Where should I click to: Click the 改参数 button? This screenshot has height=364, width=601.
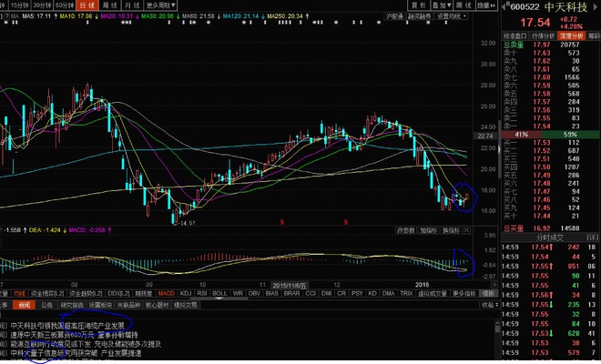406,230
